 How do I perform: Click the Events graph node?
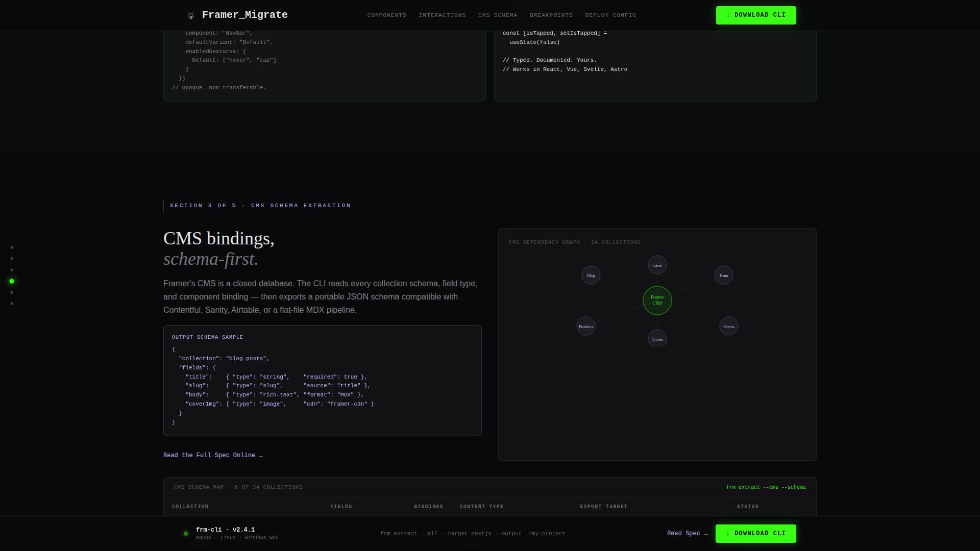tap(728, 327)
